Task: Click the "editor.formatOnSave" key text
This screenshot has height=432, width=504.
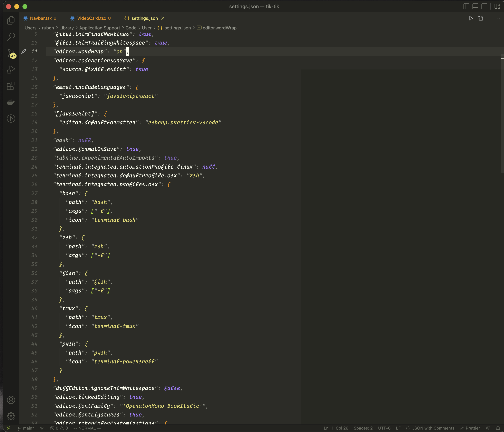Action: [86, 149]
